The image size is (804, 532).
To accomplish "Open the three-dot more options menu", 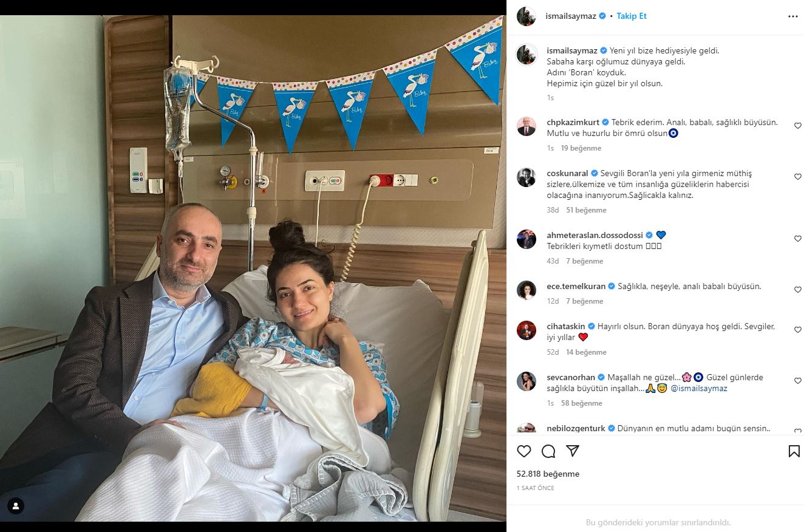I will click(793, 16).
